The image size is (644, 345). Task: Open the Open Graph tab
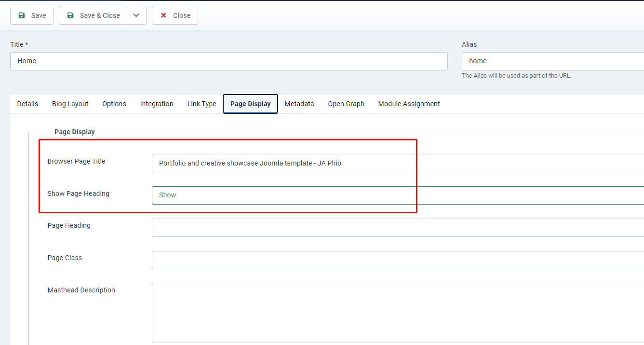tap(346, 104)
